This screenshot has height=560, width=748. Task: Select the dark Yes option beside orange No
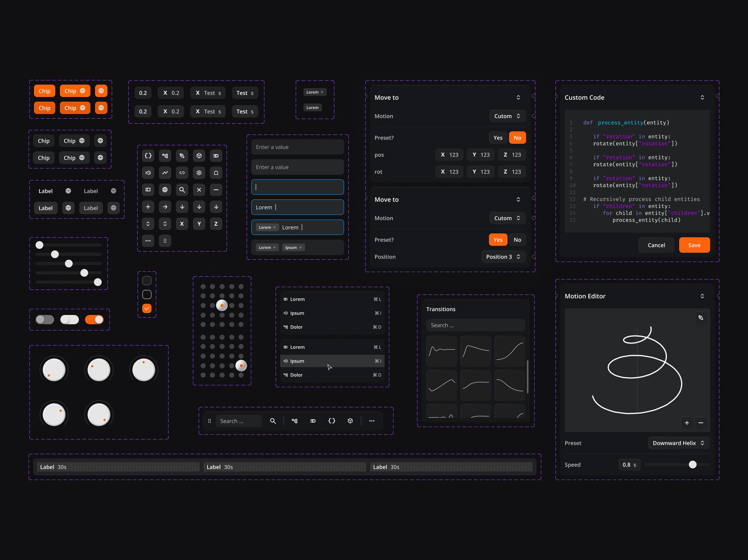click(498, 138)
